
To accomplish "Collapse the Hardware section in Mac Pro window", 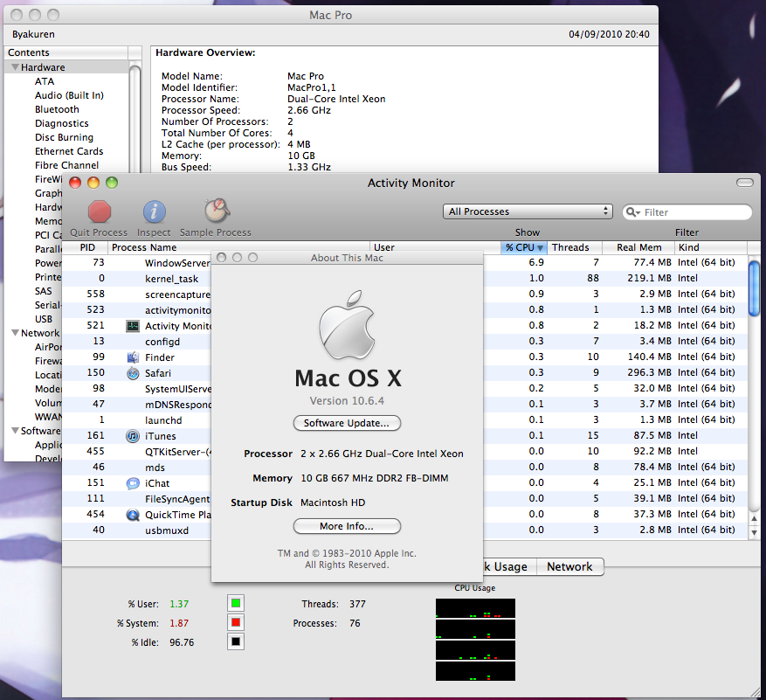I will [15, 67].
